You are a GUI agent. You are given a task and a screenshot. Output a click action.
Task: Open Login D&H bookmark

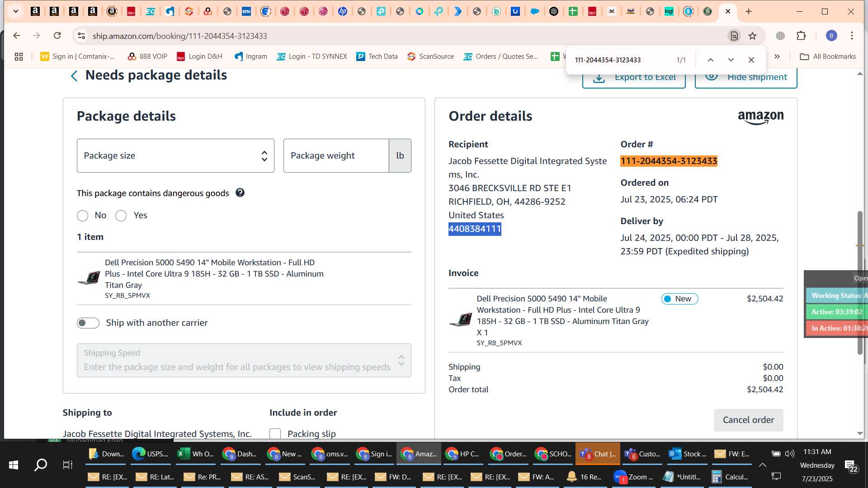[x=199, y=56]
